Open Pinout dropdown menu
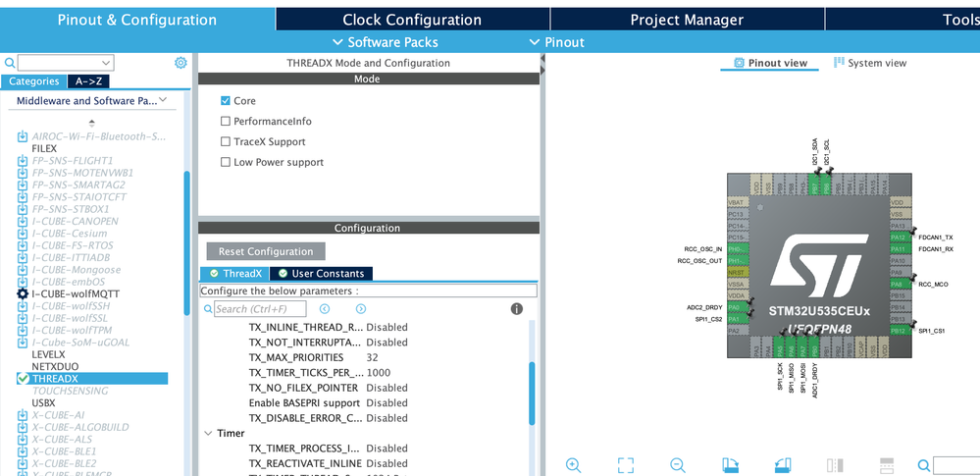The width and height of the screenshot is (980, 476). (557, 42)
